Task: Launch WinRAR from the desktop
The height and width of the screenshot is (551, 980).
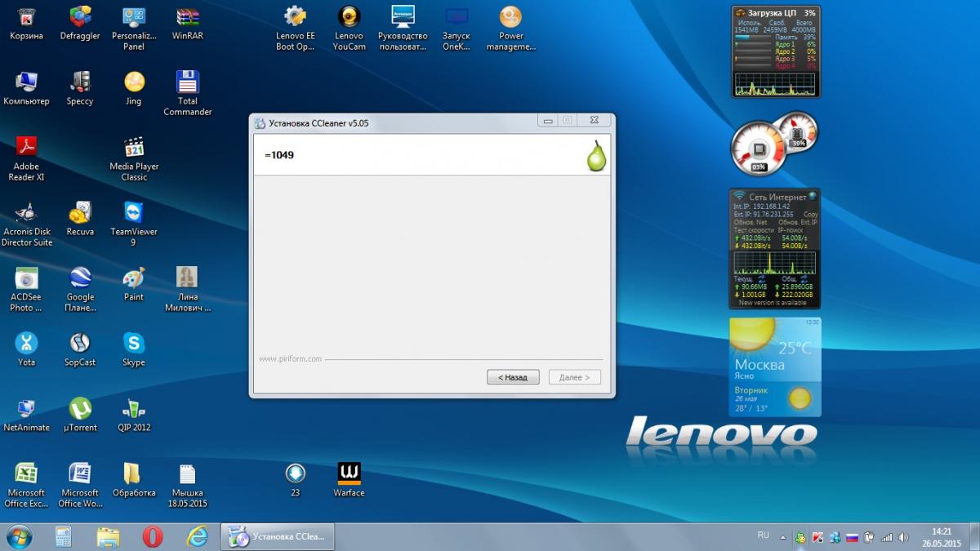Action: pos(188,18)
